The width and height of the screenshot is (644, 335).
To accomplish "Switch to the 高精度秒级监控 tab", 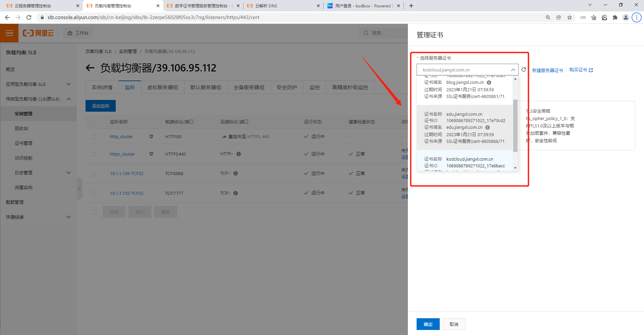I will (x=350, y=88).
